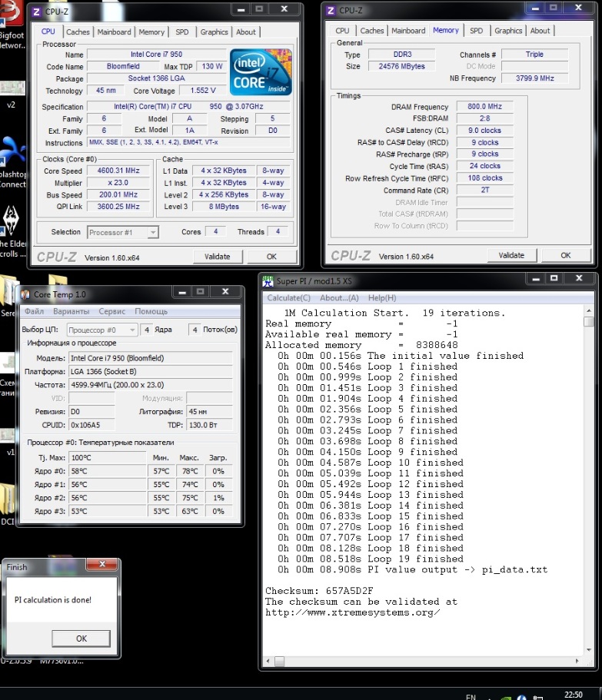Viewport: 602px width, 700px height.
Task: Click the taskbar clock showing 22:50
Action: pos(574,695)
